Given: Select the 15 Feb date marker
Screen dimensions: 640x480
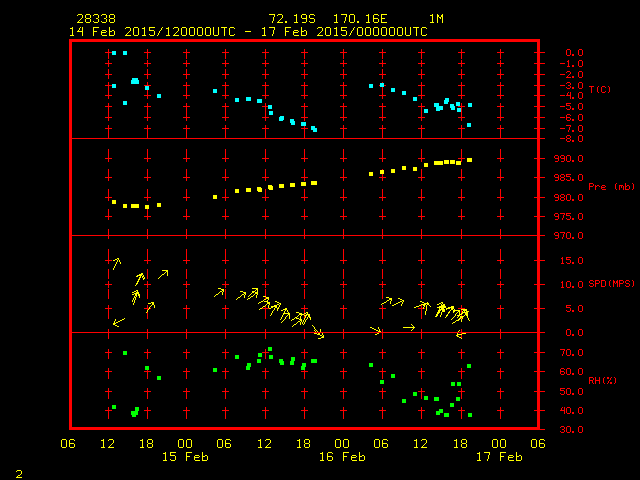Looking at the screenshot, I should [x=185, y=456].
